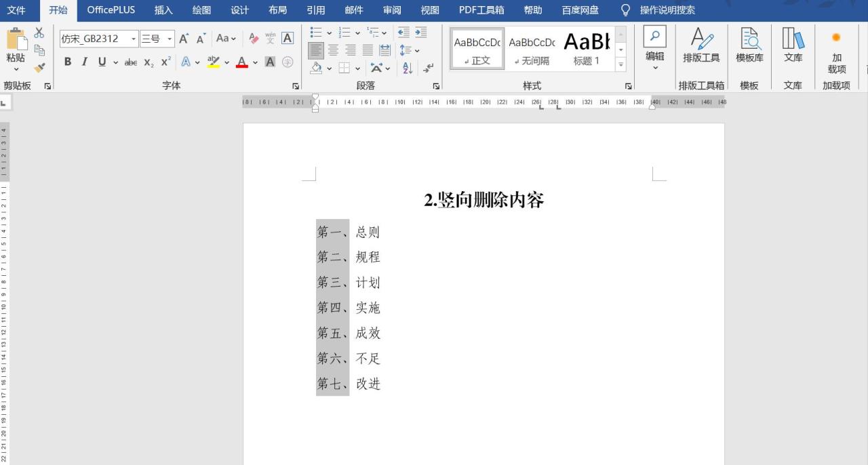Viewport: 868px width, 465px height.
Task: Select the Format Painter brush
Action: [x=39, y=68]
